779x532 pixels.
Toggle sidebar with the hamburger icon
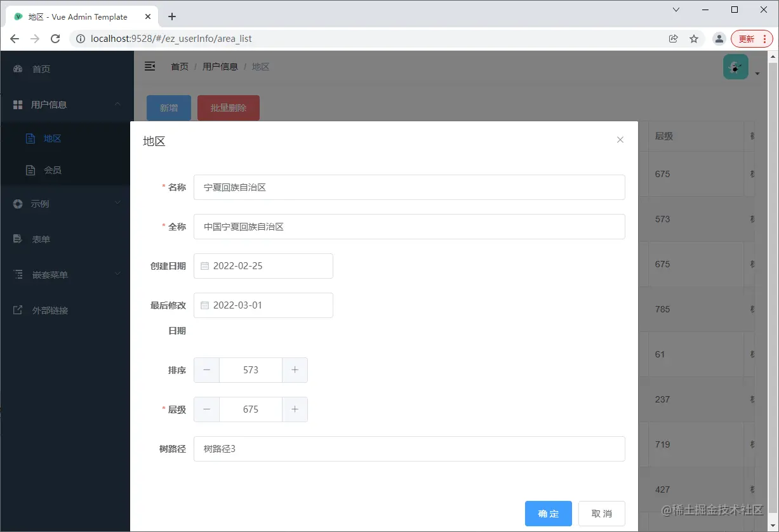click(150, 66)
